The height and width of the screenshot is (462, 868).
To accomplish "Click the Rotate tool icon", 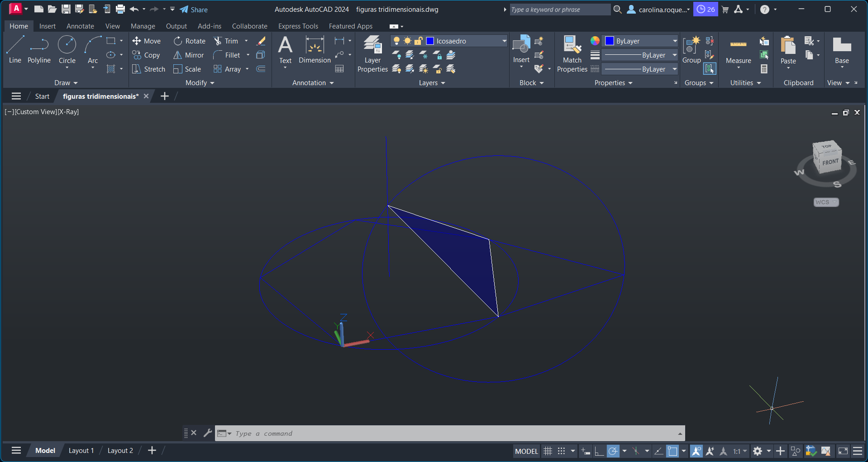I will point(178,41).
